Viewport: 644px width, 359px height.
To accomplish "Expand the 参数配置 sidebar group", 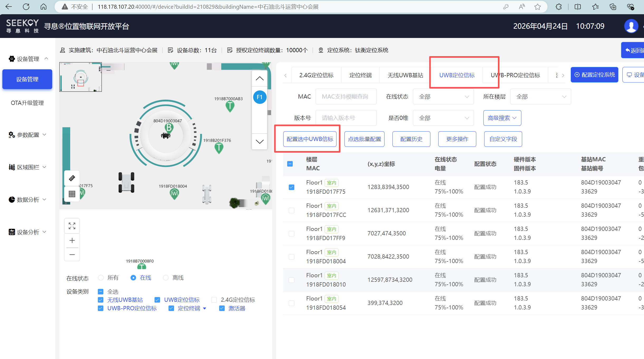I will pyautogui.click(x=28, y=135).
